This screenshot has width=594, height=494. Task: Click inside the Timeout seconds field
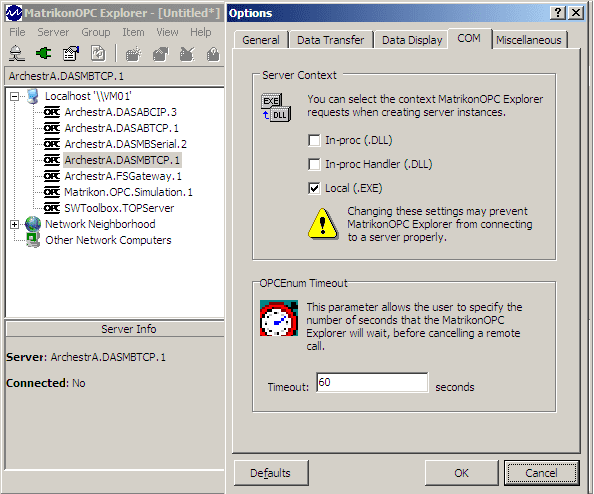(x=372, y=382)
